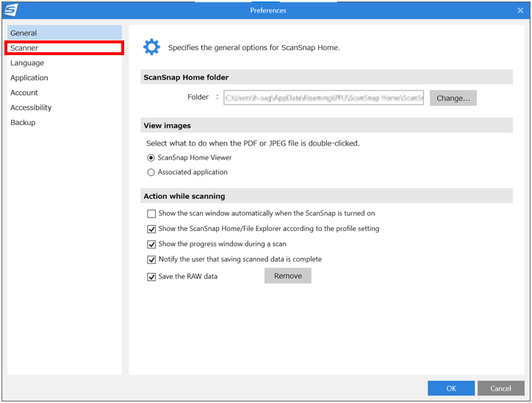This screenshot has height=403, width=532.
Task: Click the Preferences title text
Action: pos(268,10)
